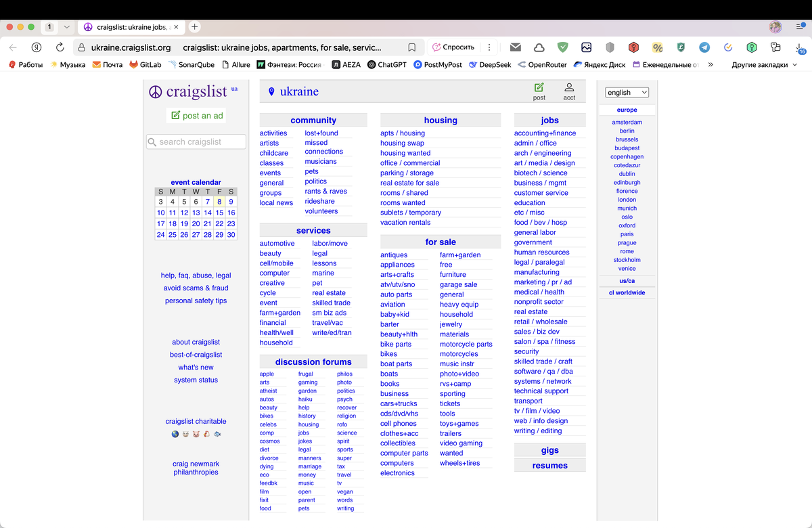Open the ChatGPT bookmark

coord(387,65)
